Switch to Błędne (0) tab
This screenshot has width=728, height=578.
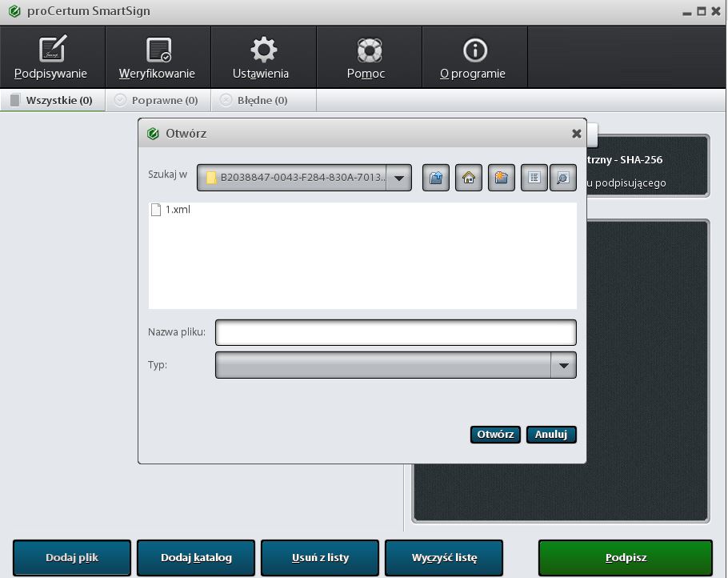[263, 100]
